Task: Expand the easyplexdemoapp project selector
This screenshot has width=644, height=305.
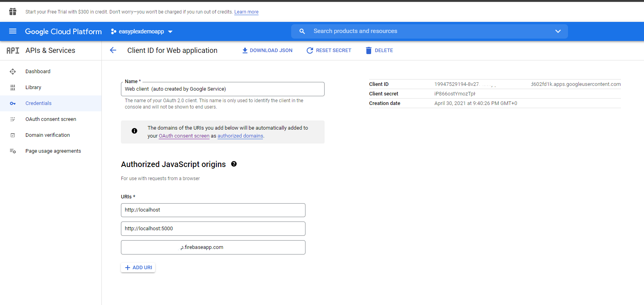Action: pos(142,31)
